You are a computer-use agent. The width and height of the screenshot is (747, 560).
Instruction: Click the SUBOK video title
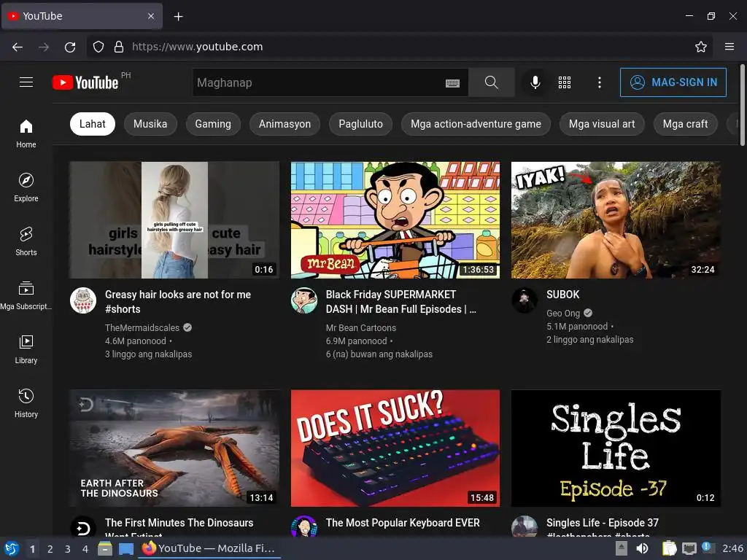(562, 295)
